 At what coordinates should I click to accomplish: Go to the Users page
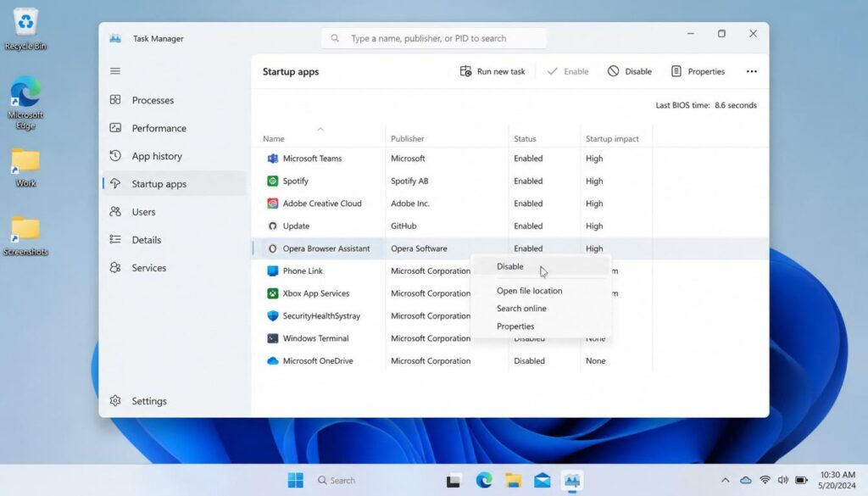tap(174, 211)
